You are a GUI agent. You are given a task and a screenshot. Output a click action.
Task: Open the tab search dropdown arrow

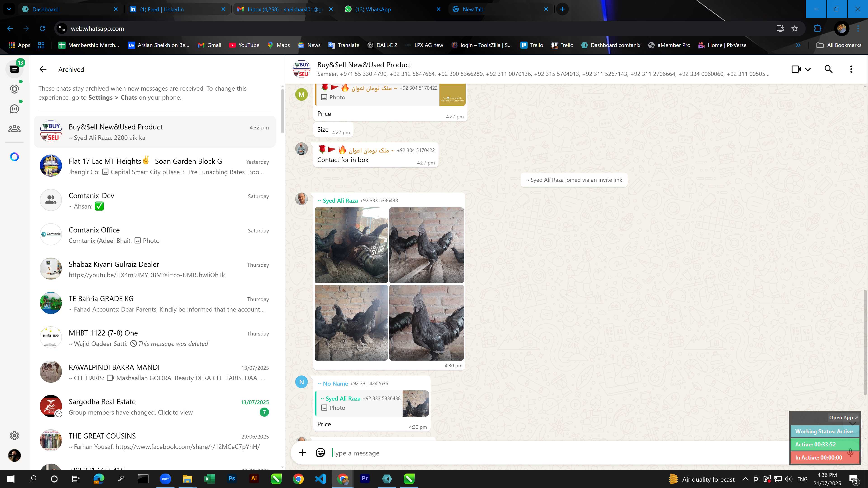[9, 9]
